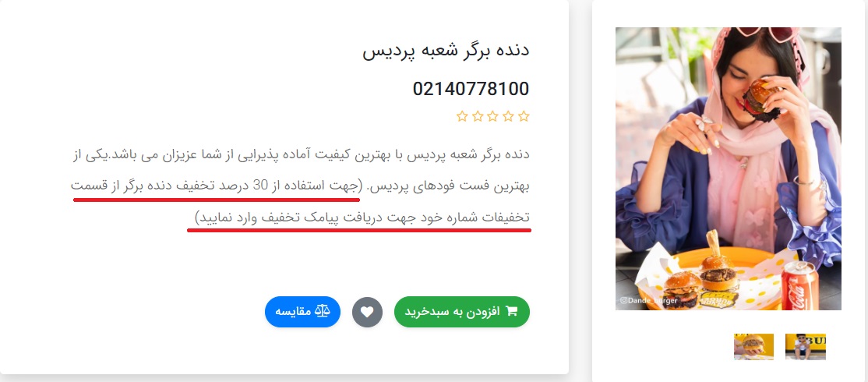
Task: Rate with the fourth star from the left
Action: 508,116
